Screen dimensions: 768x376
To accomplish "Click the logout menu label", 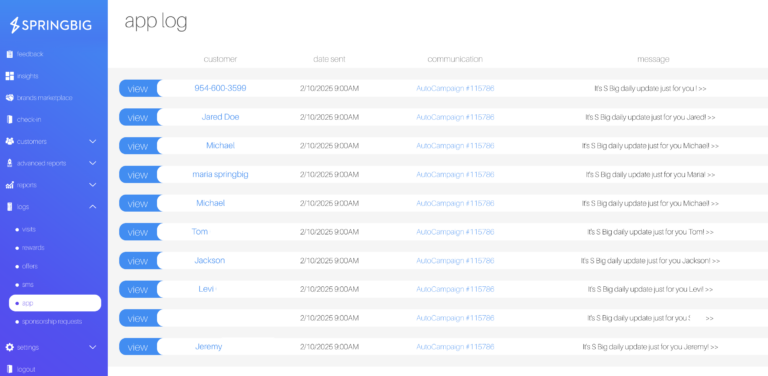I will click(26, 370).
